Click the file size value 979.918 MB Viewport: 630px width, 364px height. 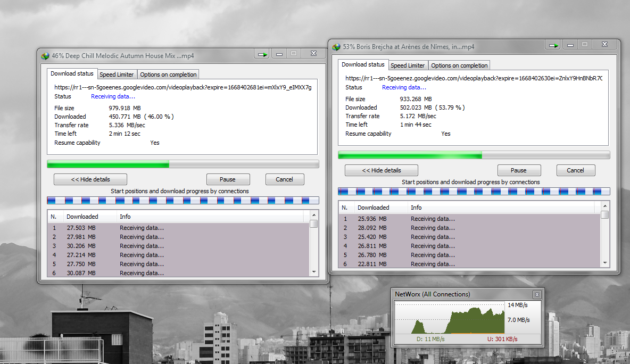pyautogui.click(x=125, y=108)
